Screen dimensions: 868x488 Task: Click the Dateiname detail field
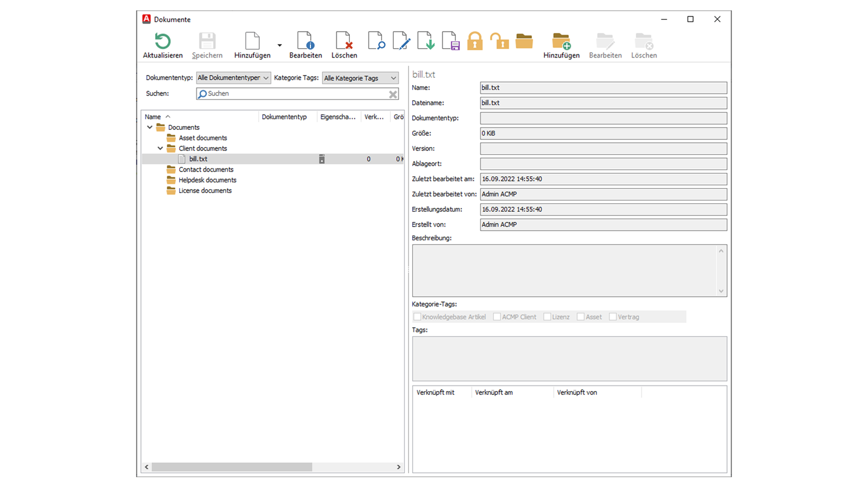pos(604,103)
